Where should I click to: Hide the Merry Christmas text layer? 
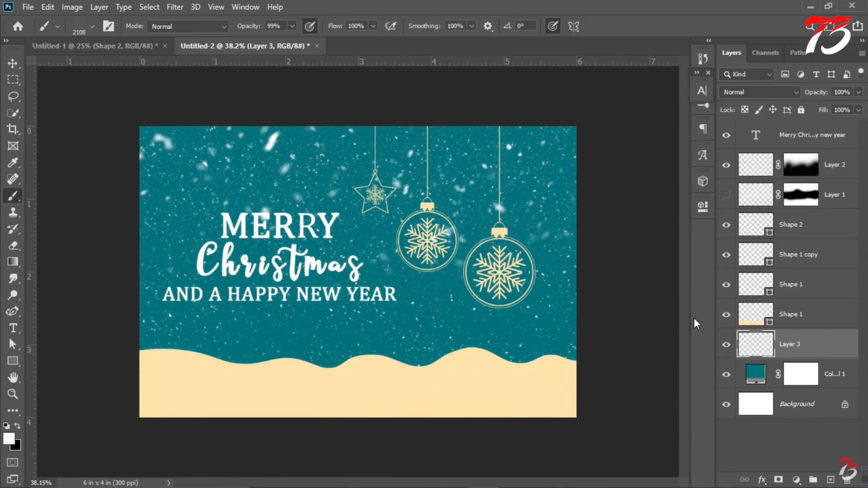click(x=726, y=135)
